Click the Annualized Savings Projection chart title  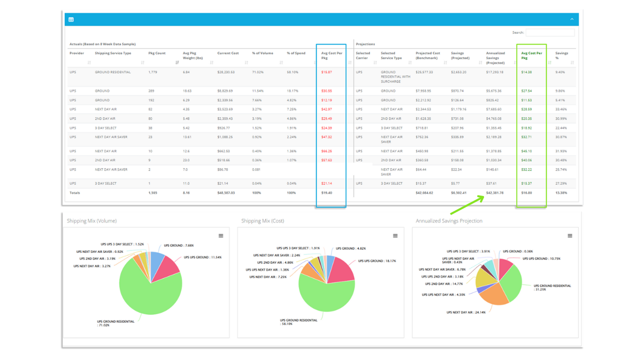(449, 221)
